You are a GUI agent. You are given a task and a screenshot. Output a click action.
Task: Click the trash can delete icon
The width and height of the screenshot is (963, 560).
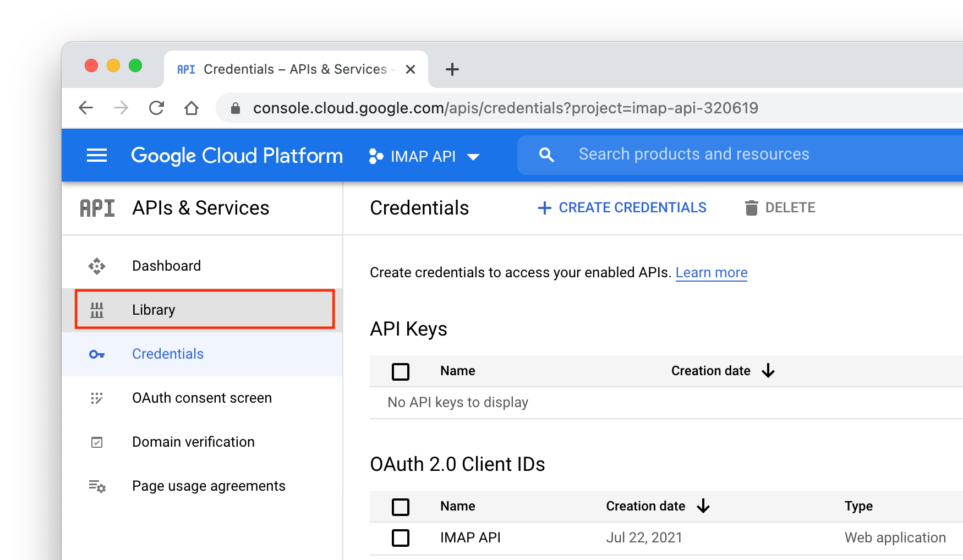pyautogui.click(x=751, y=207)
